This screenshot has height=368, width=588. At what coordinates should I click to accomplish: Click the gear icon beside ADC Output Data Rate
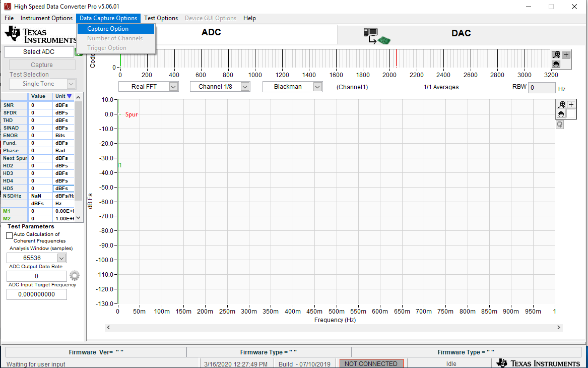click(x=75, y=276)
